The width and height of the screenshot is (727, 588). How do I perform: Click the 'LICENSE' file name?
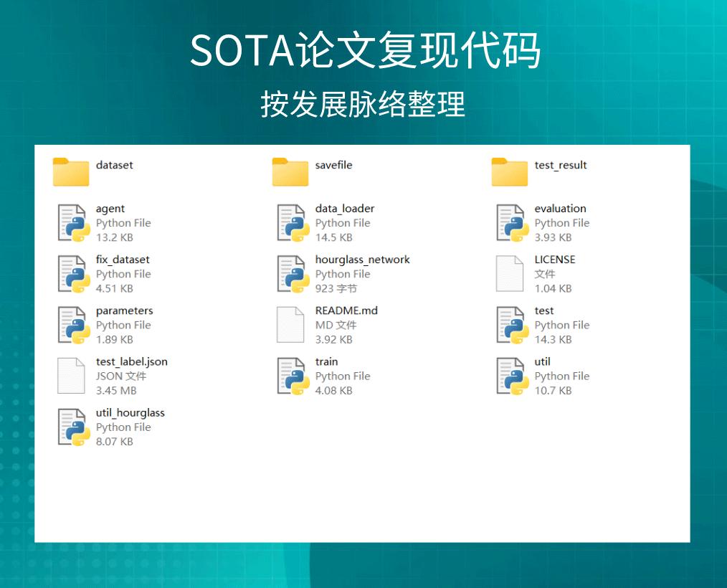[x=554, y=260]
